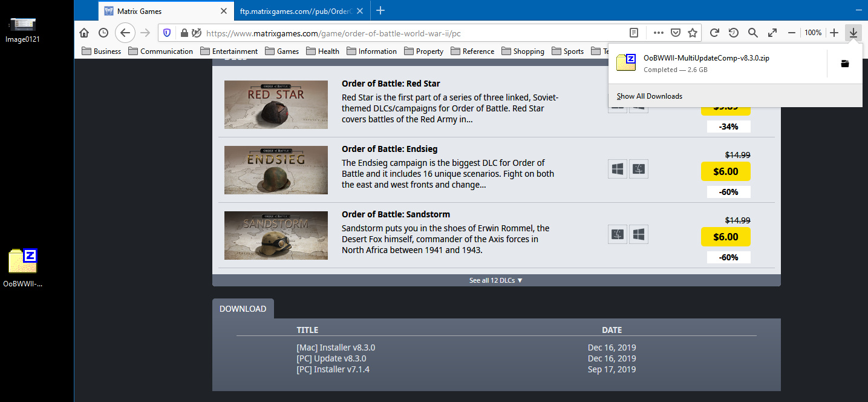Image resolution: width=868 pixels, height=402 pixels.
Task: Open the Business bookmarks folder
Action: coord(101,51)
